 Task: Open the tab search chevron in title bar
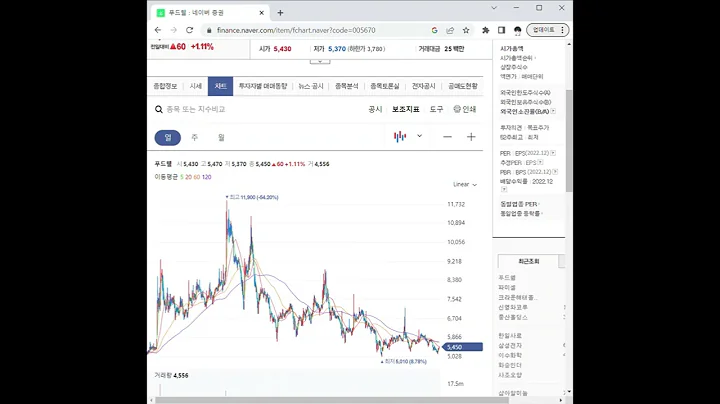pyautogui.click(x=494, y=8)
